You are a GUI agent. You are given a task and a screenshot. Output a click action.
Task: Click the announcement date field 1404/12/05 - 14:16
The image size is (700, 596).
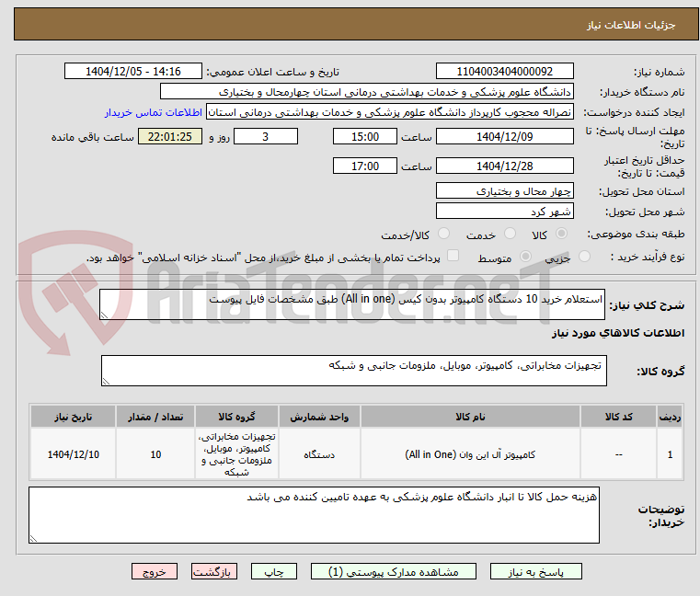coord(133,72)
